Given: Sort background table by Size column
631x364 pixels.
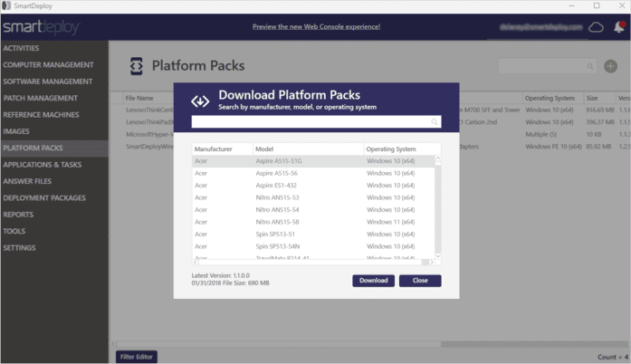Looking at the screenshot, I should pos(600,99).
